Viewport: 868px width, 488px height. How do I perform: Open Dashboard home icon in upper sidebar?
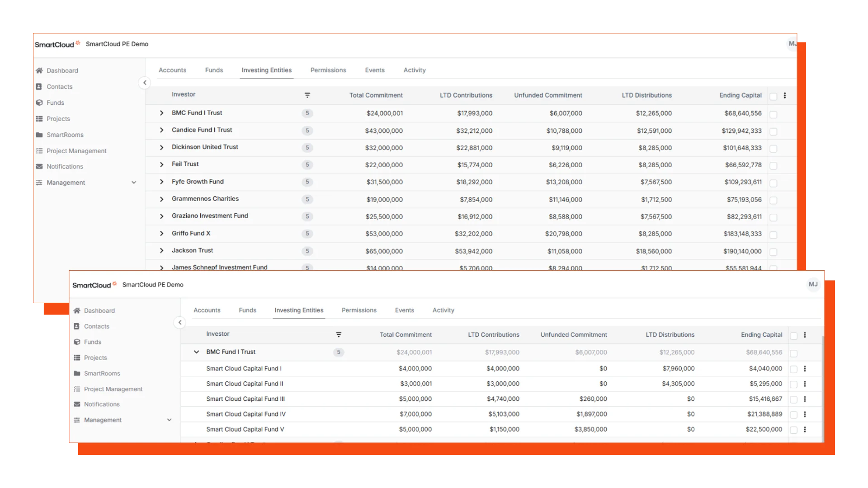pos(39,70)
